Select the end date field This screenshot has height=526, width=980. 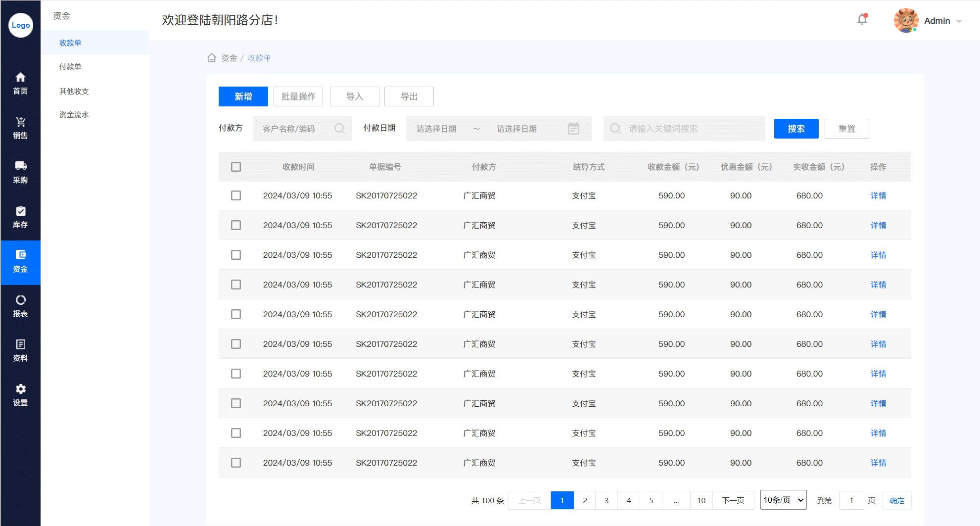[x=517, y=129]
